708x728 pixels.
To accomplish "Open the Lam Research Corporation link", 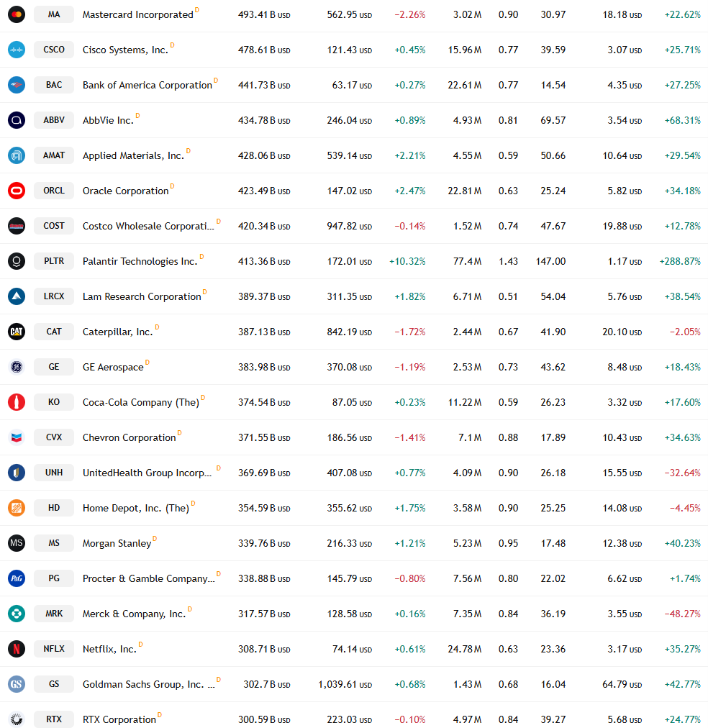I will [142, 296].
